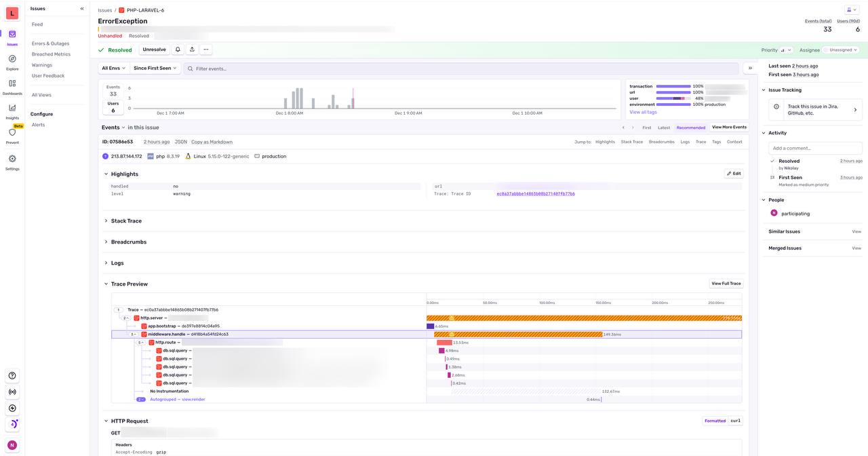Click the View Full Trace button
Screen dimensions: 868x456
(726, 284)
